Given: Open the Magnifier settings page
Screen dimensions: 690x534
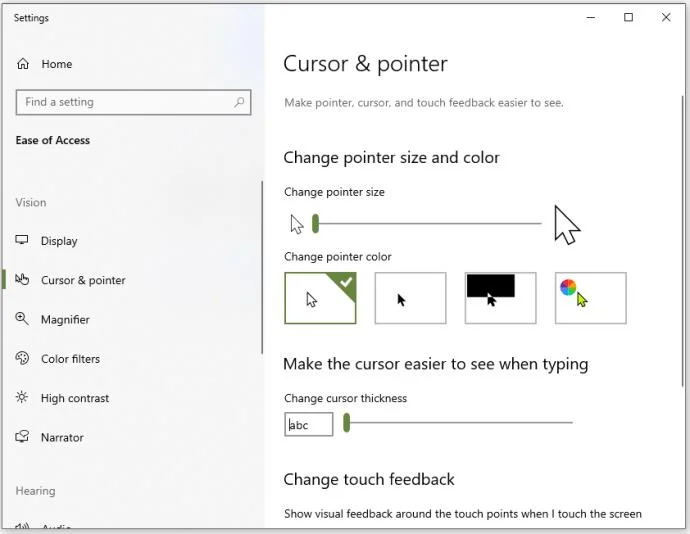Looking at the screenshot, I should point(65,320).
